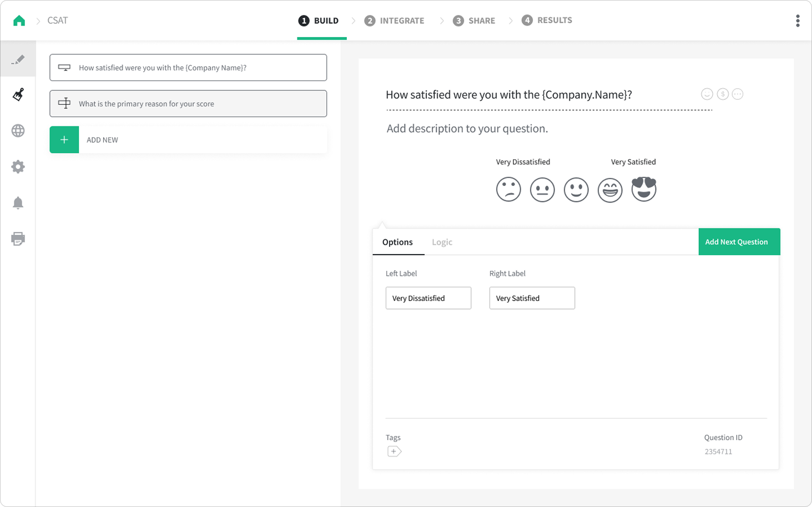Click the Left Label input field
Screen dimensions: 812x507
[x=428, y=298]
